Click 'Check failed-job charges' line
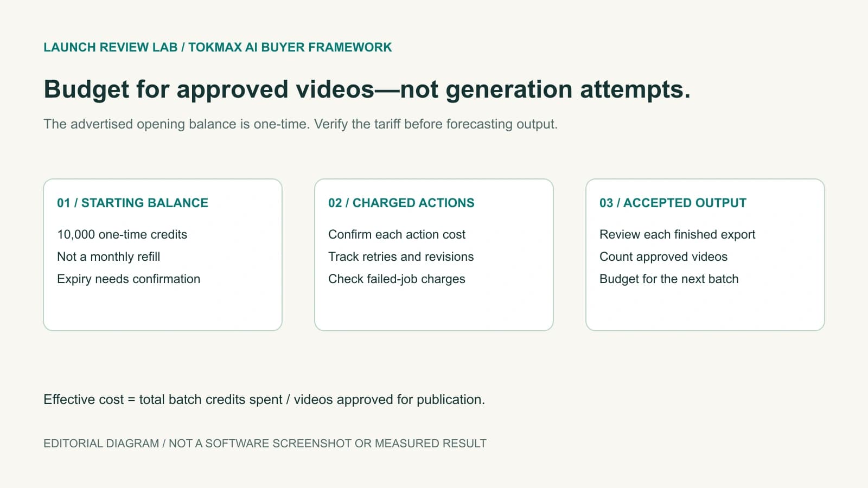This screenshot has width=868, height=488. (397, 279)
